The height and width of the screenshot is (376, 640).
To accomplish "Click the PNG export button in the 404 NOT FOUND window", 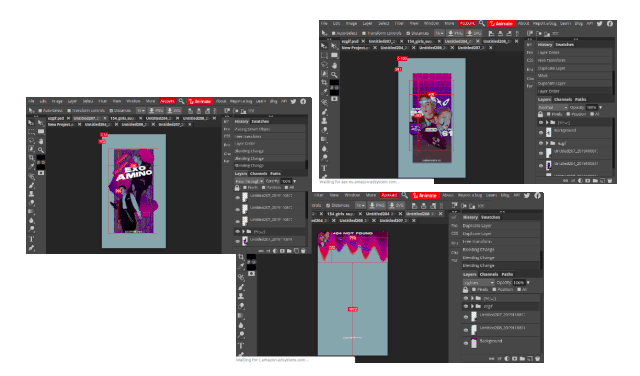I will pyautogui.click(x=376, y=205).
